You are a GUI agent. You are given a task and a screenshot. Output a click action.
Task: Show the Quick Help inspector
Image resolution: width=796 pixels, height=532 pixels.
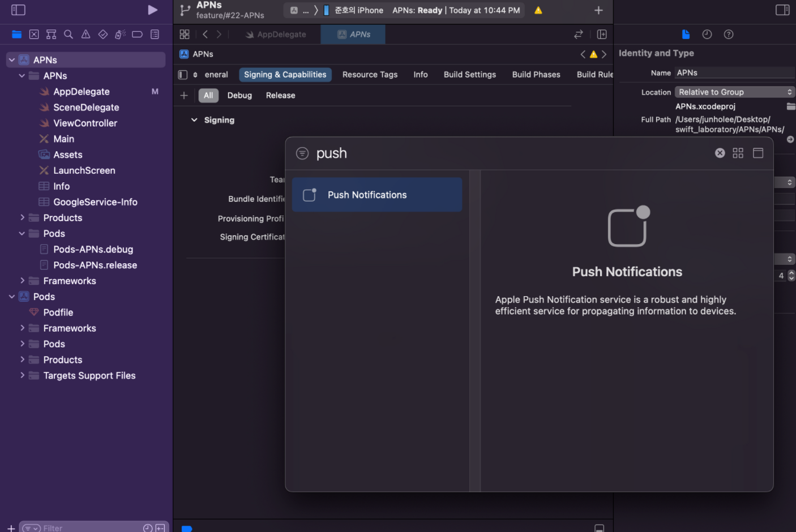coord(729,35)
